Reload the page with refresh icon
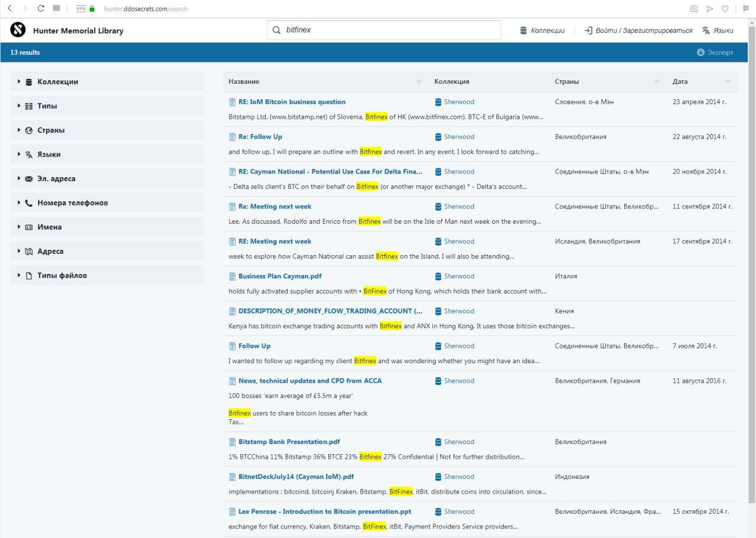 click(x=41, y=8)
